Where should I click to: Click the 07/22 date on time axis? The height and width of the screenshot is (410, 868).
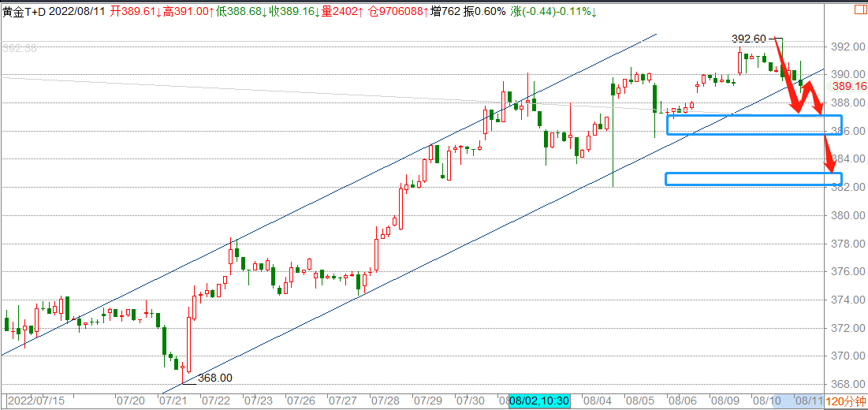216,400
